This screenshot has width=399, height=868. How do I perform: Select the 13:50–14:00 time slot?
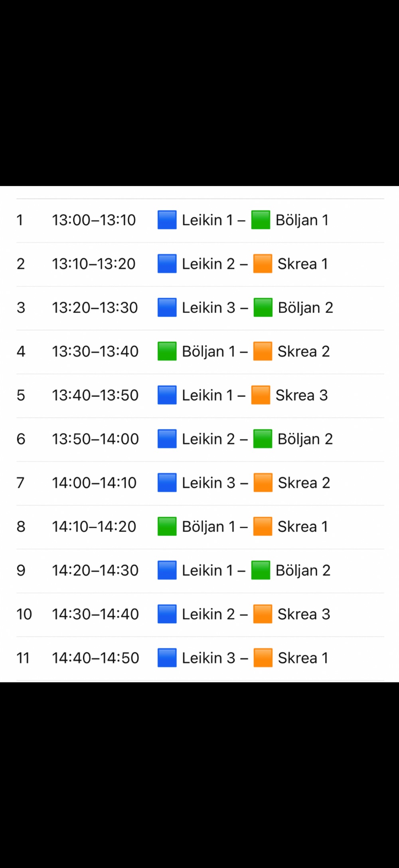coord(95,439)
